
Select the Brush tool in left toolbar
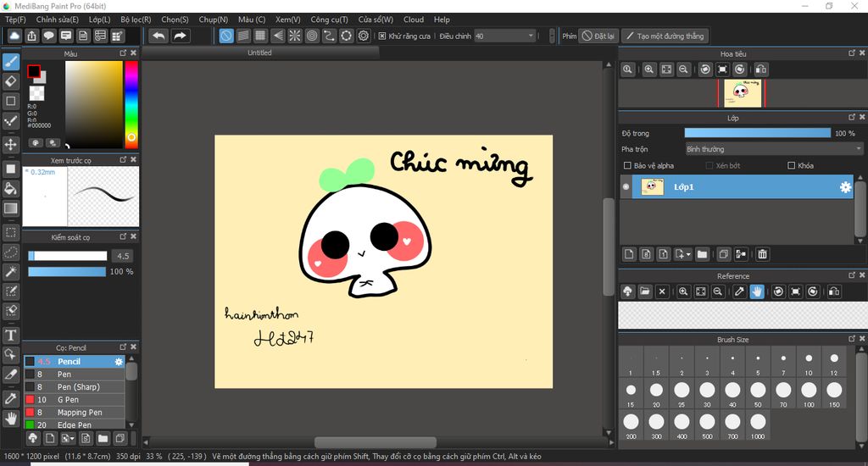click(x=10, y=62)
